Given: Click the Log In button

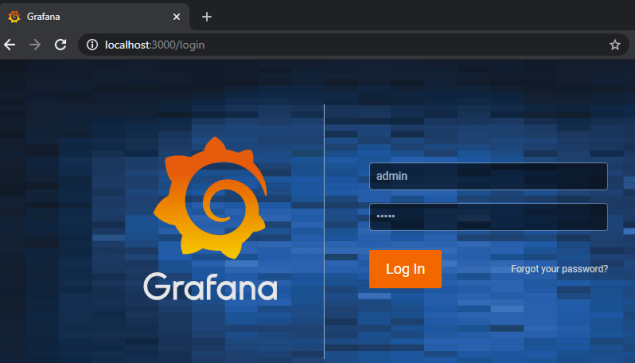Looking at the screenshot, I should click(x=405, y=269).
